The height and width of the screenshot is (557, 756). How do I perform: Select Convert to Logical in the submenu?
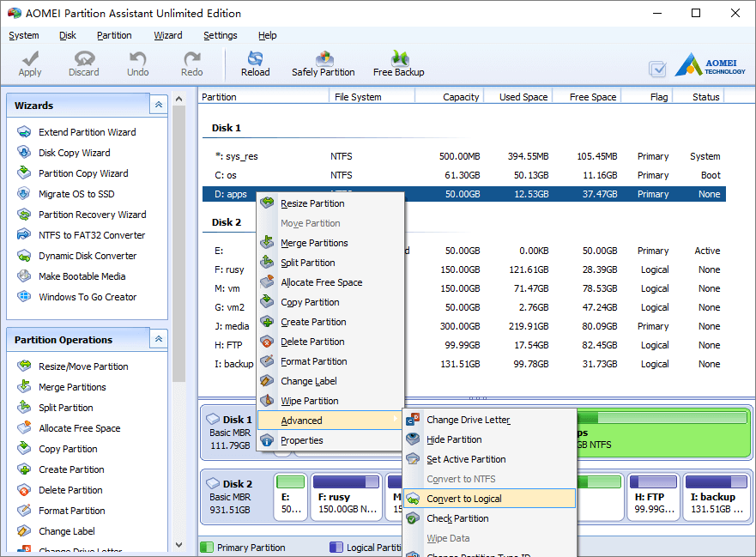(x=489, y=499)
